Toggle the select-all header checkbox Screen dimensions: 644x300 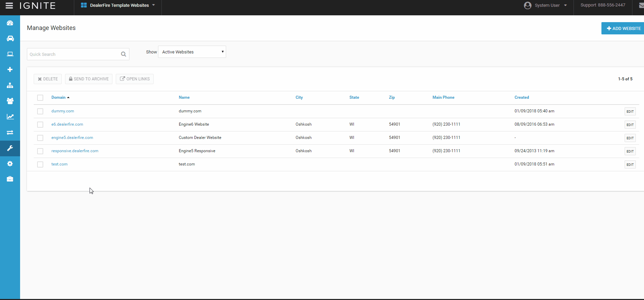[x=40, y=98]
